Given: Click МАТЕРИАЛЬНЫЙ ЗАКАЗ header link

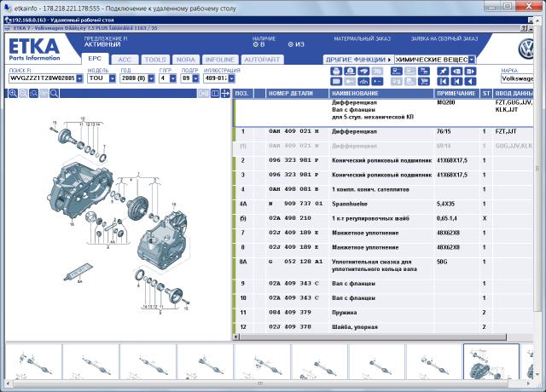Looking at the screenshot, I should 362,39.
